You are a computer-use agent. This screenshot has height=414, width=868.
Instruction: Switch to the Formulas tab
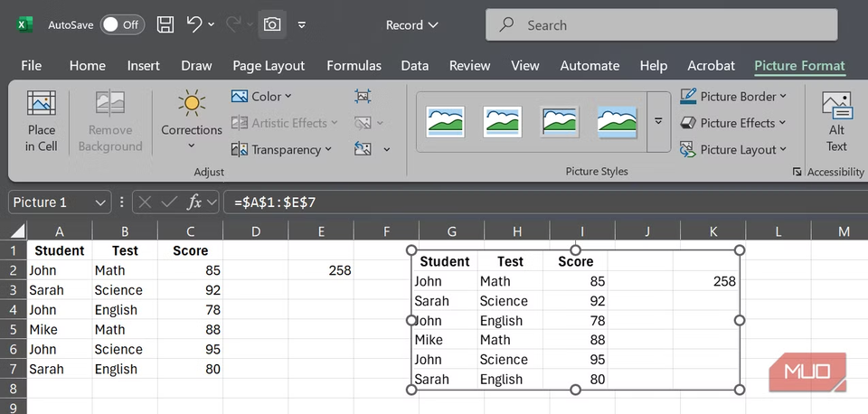pyautogui.click(x=354, y=65)
